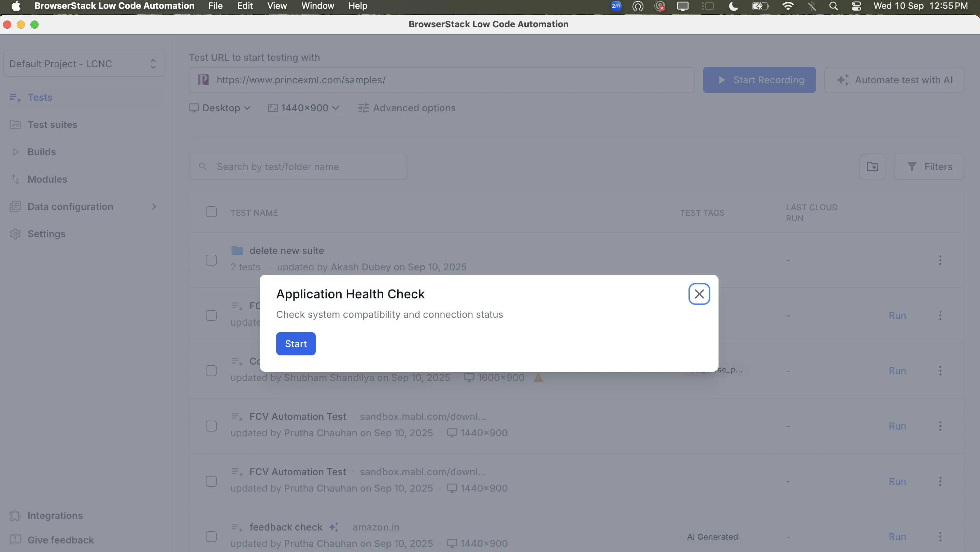Click the Tests sidebar icon
This screenshot has width=980, height=552.
(x=15, y=97)
